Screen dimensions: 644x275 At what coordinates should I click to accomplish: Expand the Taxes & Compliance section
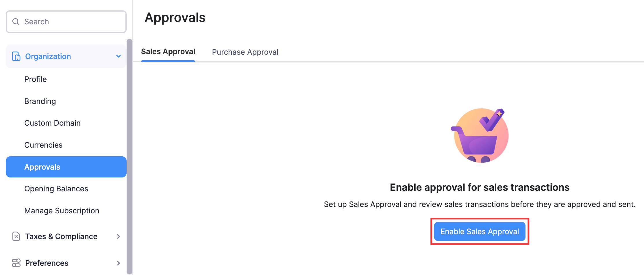pos(118,236)
